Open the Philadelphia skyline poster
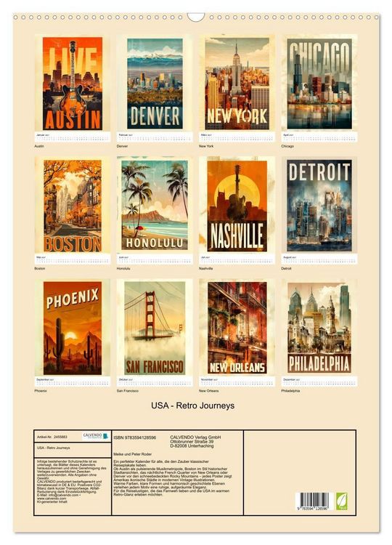The image size is (392, 545). pyautogui.click(x=319, y=328)
